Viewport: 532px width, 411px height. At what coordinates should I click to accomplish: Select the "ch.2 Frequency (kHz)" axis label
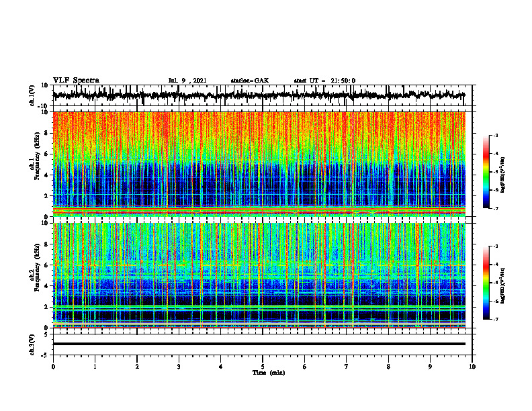(34, 267)
